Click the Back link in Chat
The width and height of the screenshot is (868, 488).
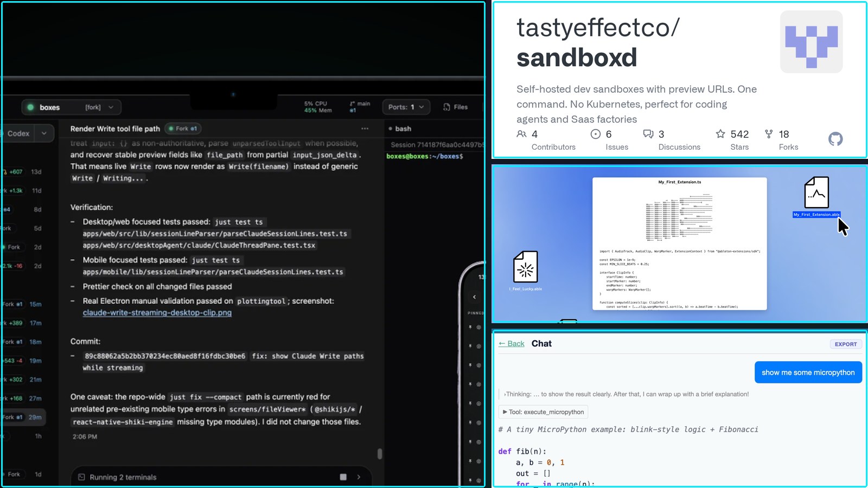(x=512, y=344)
